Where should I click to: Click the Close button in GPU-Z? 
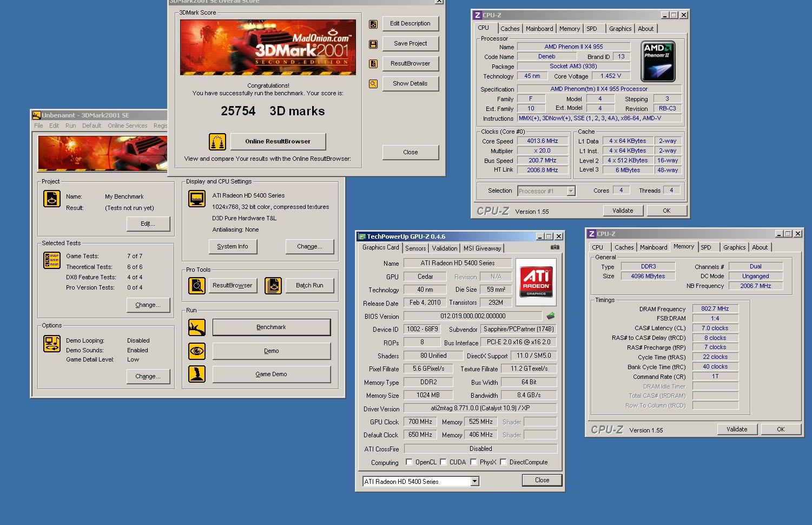[542, 480]
